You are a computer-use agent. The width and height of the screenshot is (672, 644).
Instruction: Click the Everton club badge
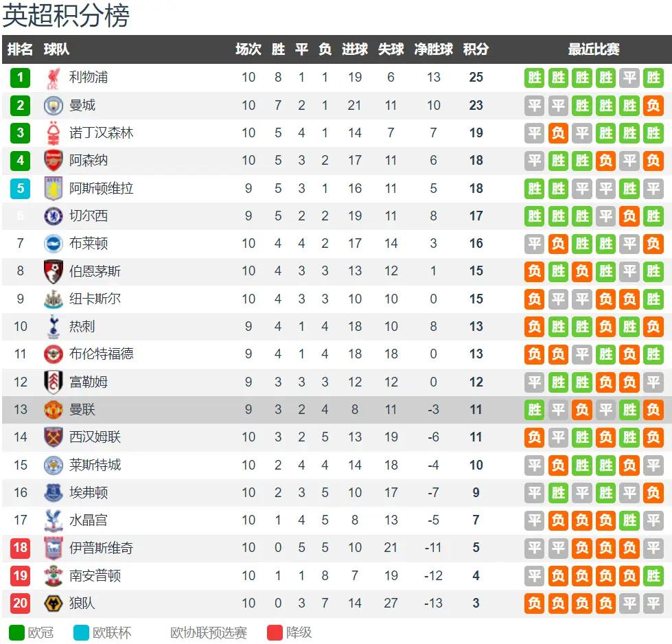[53, 493]
